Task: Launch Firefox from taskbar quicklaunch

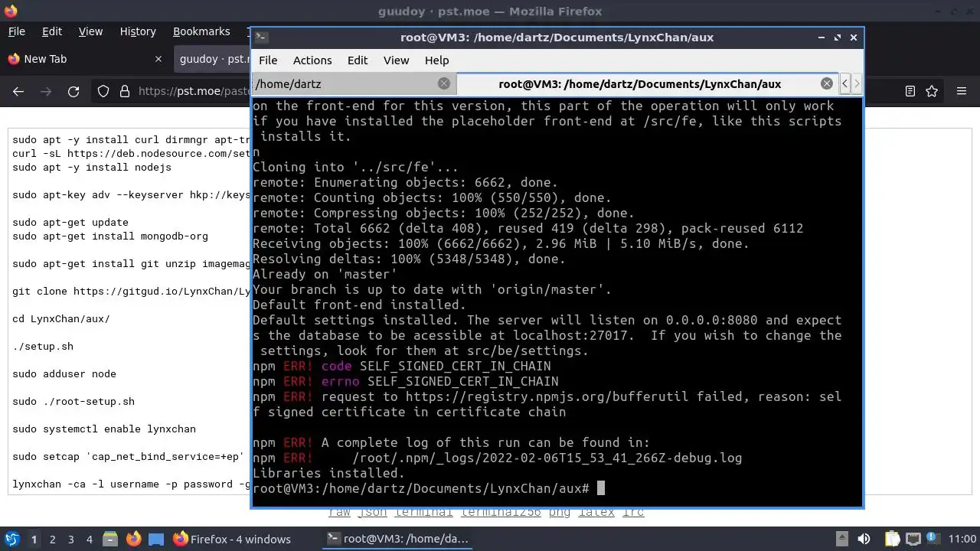Action: pos(133,539)
